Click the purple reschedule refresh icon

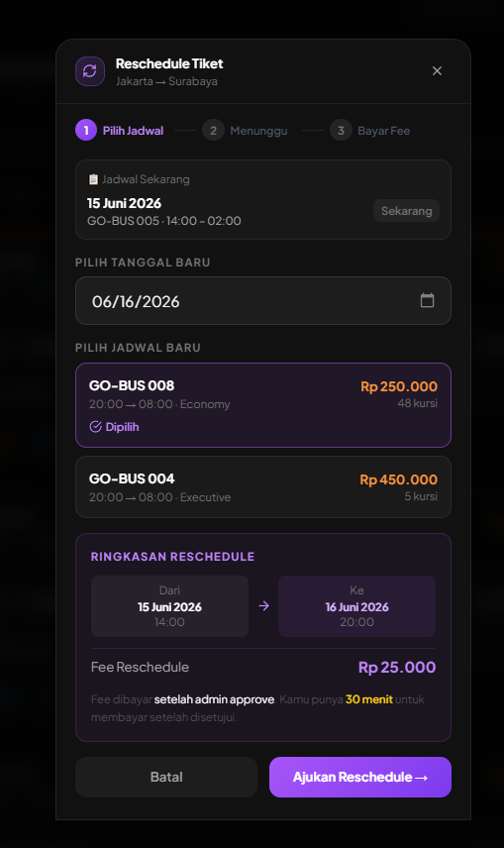coord(90,71)
